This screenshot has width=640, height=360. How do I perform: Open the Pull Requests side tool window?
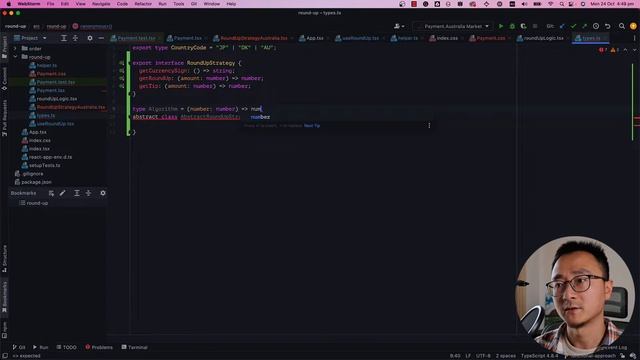[4, 118]
